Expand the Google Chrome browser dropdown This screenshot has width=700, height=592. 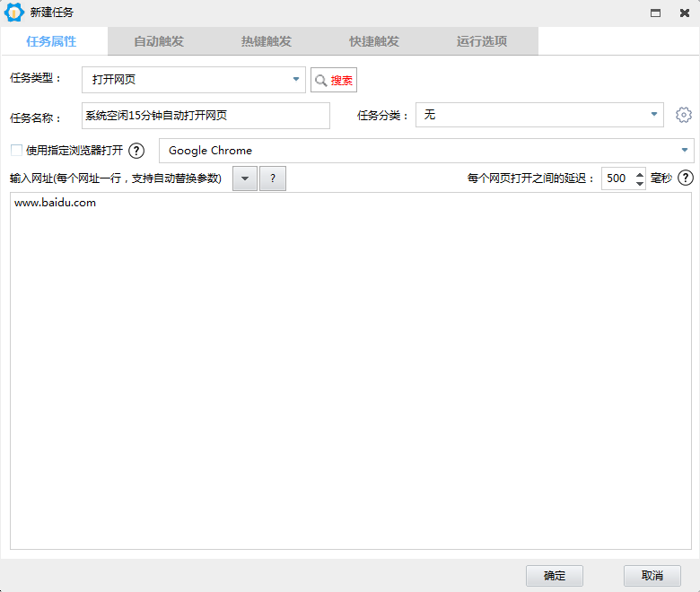[685, 151]
